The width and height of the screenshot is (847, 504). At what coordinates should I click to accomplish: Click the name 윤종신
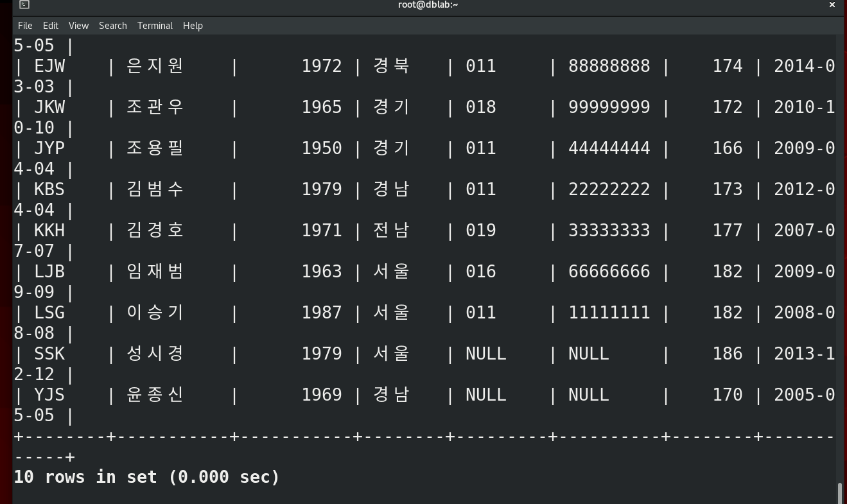tap(155, 395)
